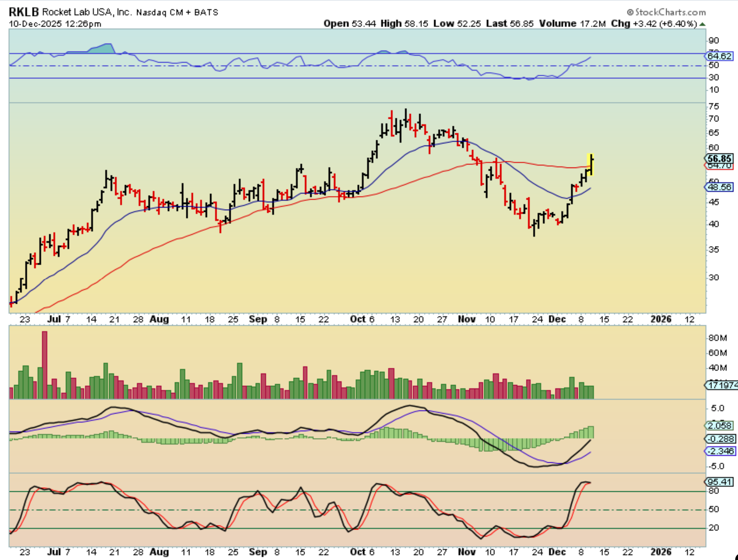This screenshot has width=738, height=560.
Task: Click the Dec label on the bottom stochastic date axis
Action: tap(557, 552)
